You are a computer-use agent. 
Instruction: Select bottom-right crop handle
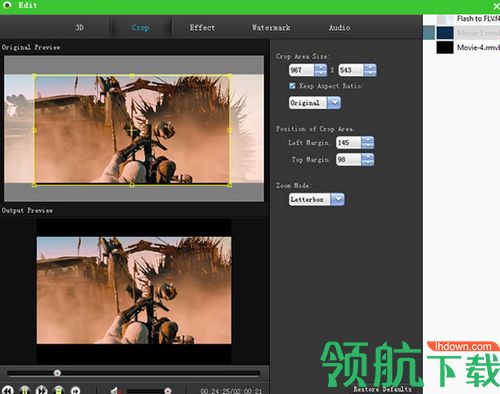point(229,185)
